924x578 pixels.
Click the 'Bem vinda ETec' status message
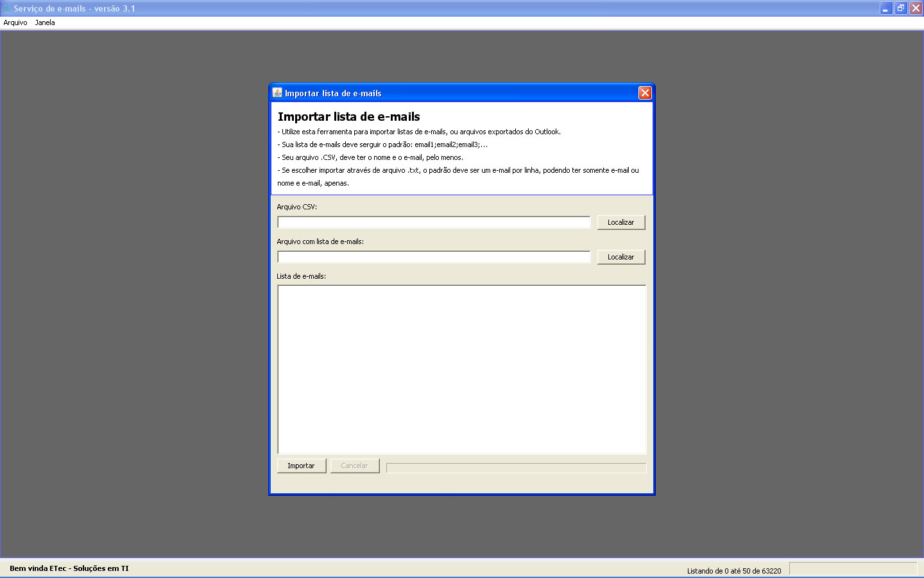pos(69,568)
